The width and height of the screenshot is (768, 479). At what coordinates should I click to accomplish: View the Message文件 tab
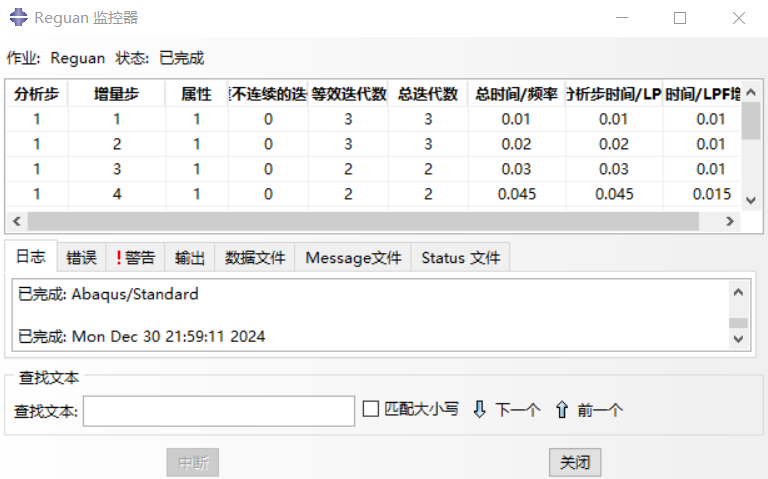353,257
